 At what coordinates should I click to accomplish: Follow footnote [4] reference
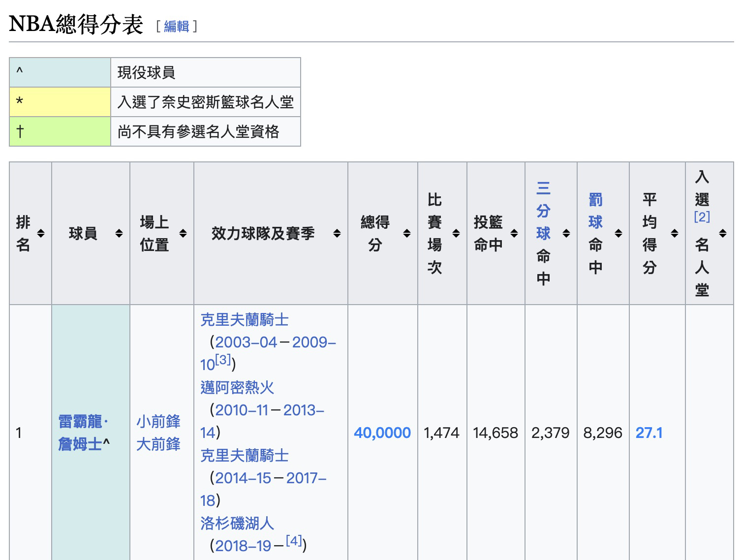point(294,541)
